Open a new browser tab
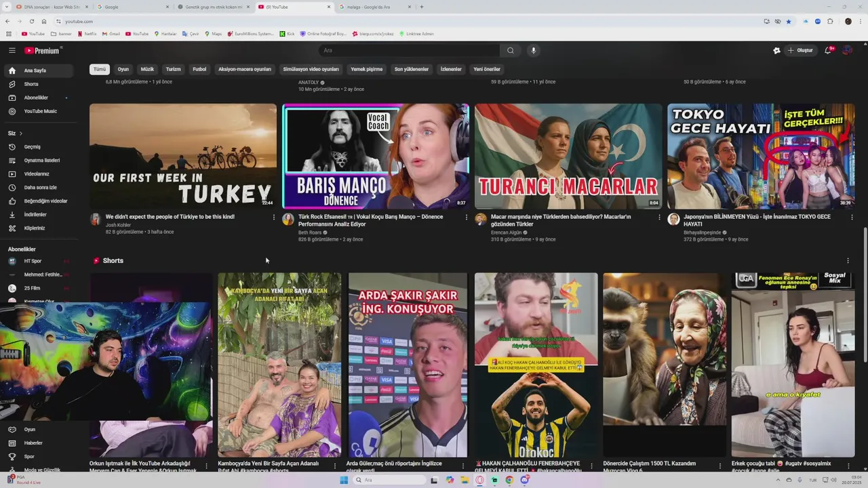 (422, 7)
